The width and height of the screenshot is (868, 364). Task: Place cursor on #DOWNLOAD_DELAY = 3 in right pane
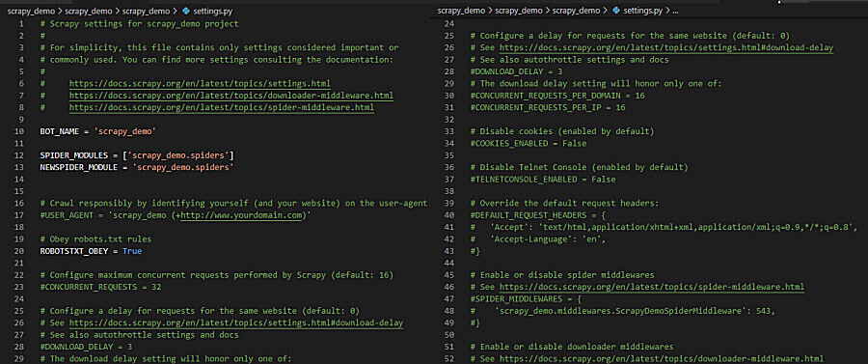508,71
